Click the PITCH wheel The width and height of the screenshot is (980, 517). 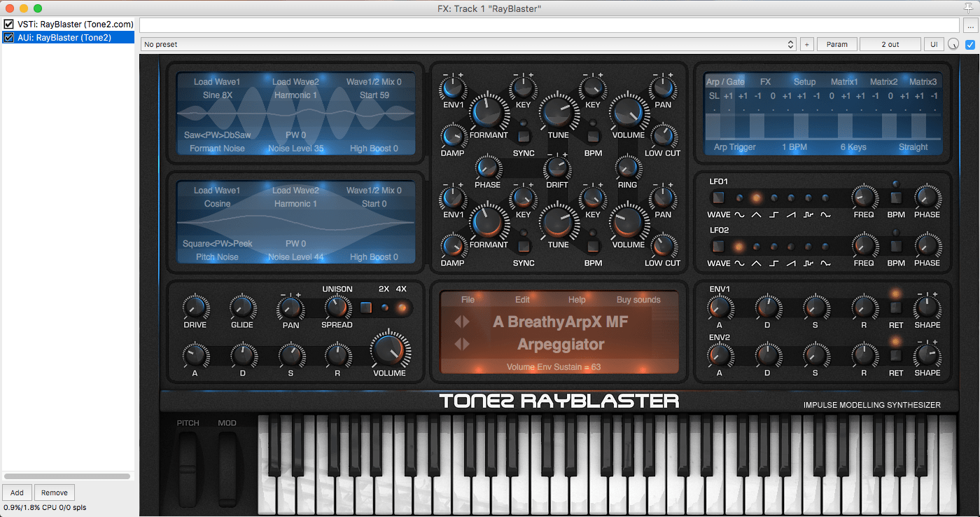(188, 469)
